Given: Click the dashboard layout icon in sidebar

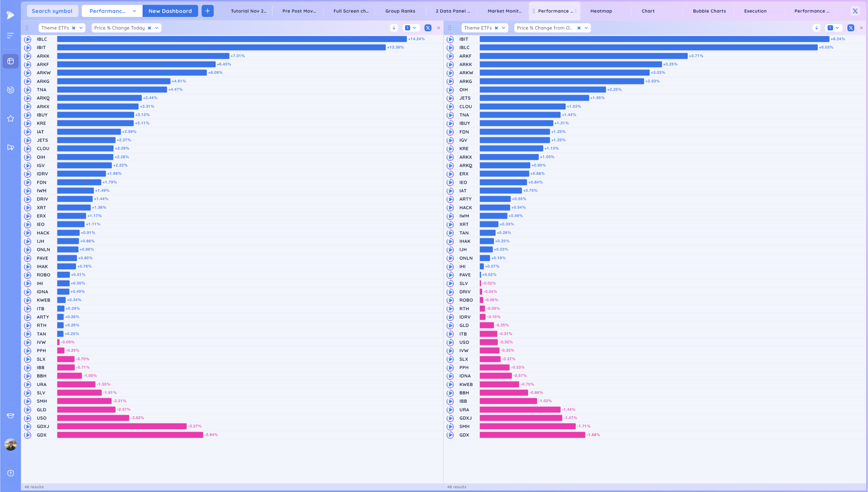Looking at the screenshot, I should tap(10, 61).
